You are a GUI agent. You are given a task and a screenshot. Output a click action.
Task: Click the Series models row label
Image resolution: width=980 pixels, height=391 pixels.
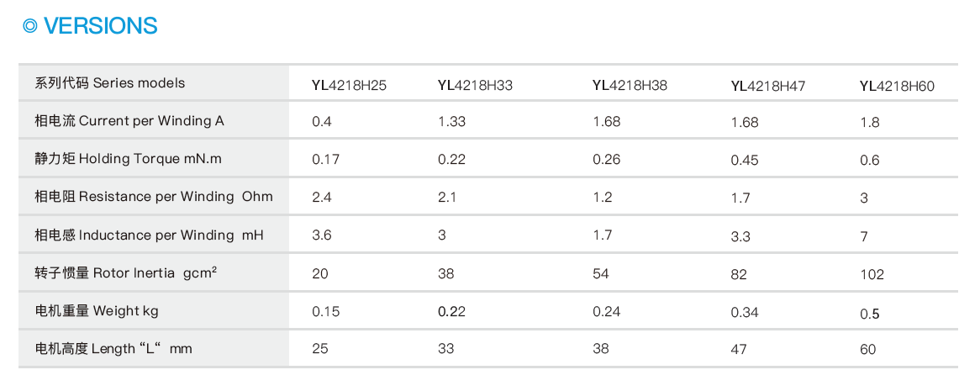point(110,83)
